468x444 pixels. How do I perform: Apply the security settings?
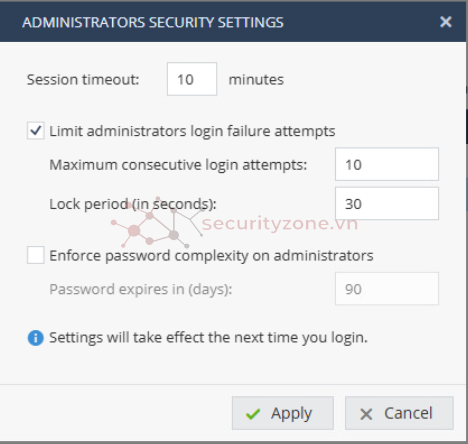283,413
